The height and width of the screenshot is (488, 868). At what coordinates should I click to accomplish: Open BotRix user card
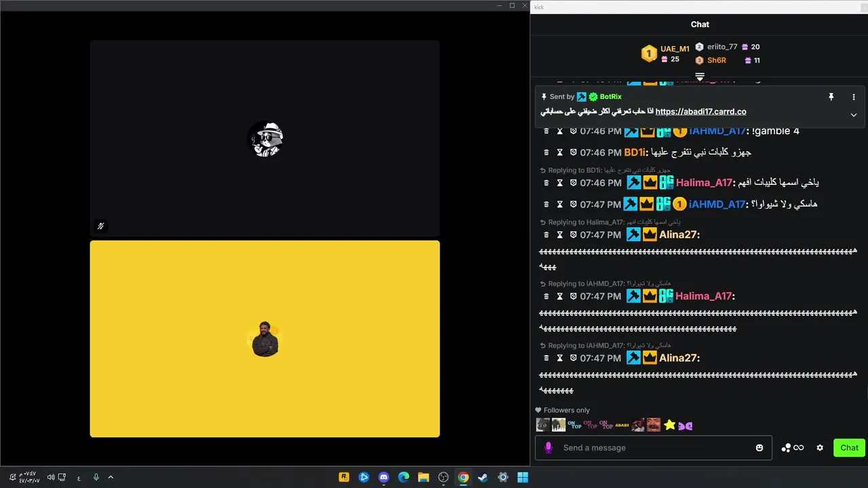pyautogui.click(x=610, y=97)
